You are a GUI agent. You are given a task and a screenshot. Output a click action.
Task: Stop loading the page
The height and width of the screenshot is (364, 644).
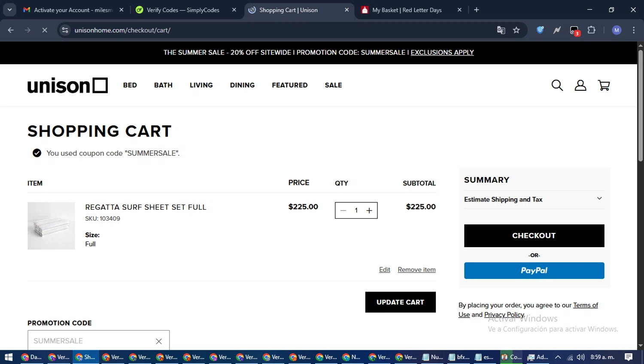pos(45,30)
